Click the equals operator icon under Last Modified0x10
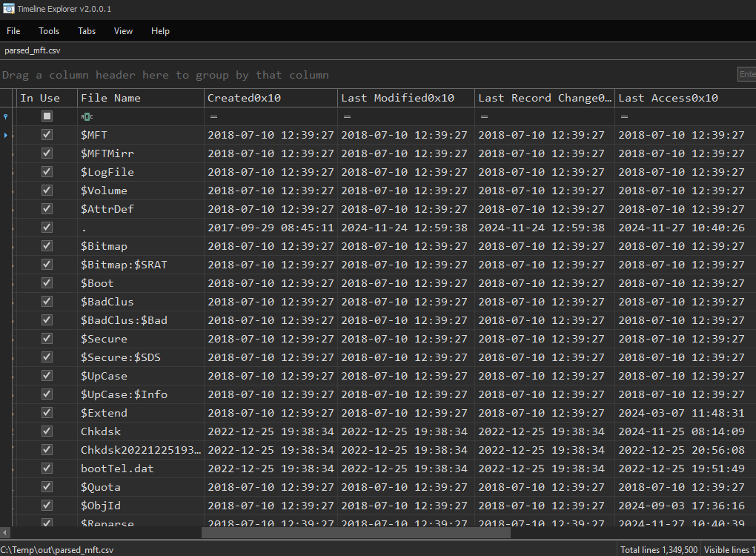Image resolution: width=756 pixels, height=556 pixels. [x=347, y=116]
